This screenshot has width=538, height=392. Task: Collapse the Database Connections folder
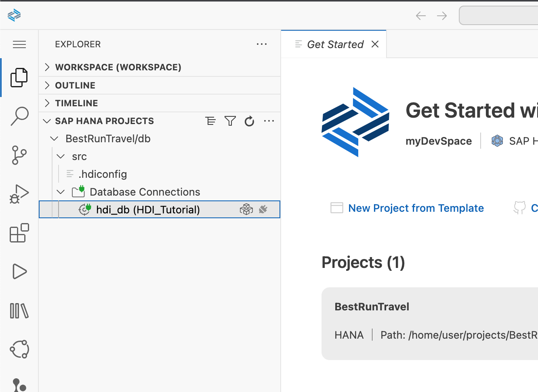pos(61,192)
